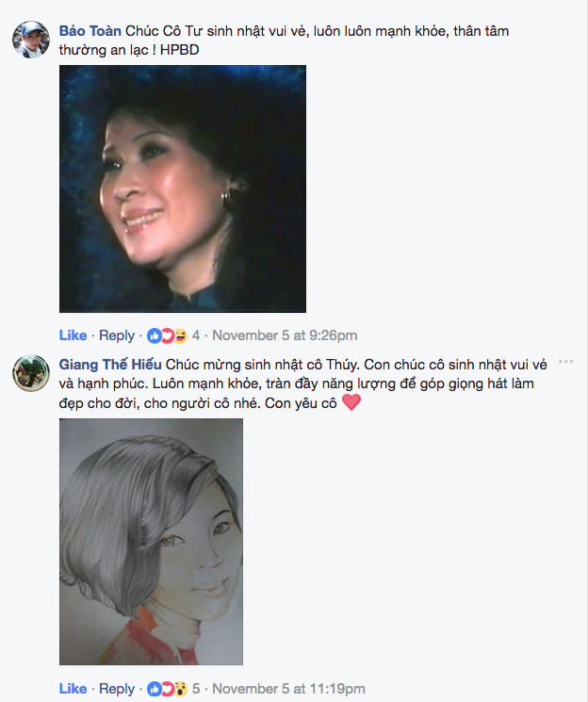Click the heart reaction icon on Giang's comment
Image resolution: width=588 pixels, height=702 pixels.
167,689
